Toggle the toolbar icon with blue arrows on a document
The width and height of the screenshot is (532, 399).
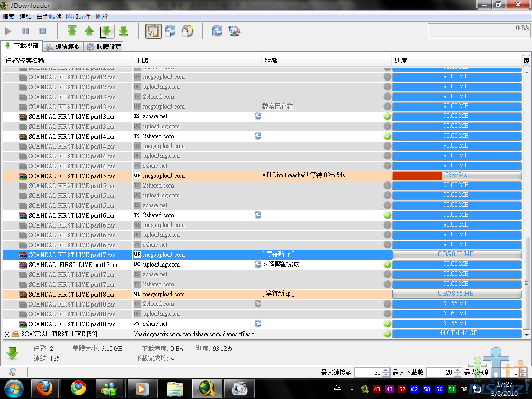click(x=170, y=31)
